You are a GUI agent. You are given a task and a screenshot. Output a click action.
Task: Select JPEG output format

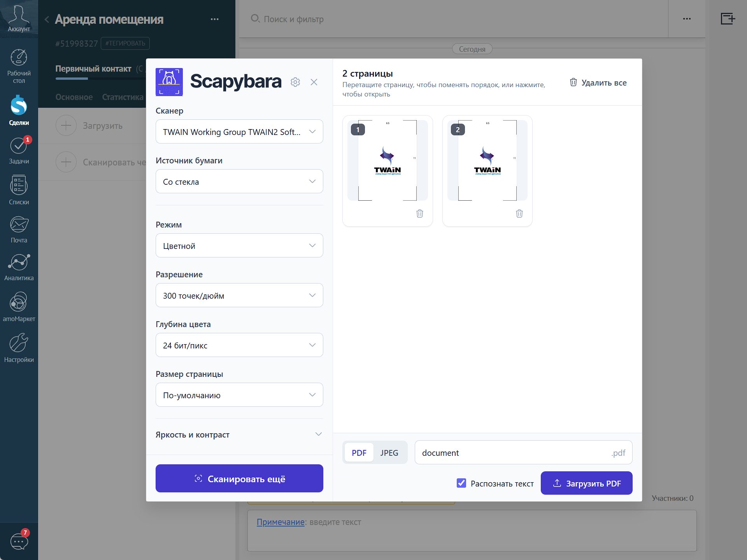point(389,453)
